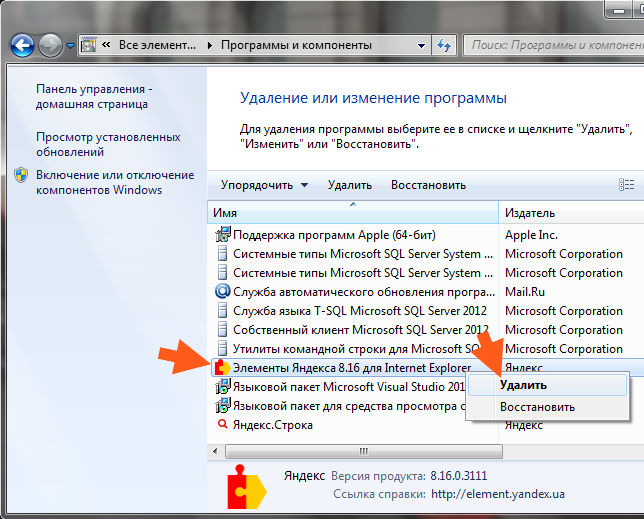644x519 pixels.
Task: Click help link 'http://element.yandex.ua'
Action: (498, 494)
